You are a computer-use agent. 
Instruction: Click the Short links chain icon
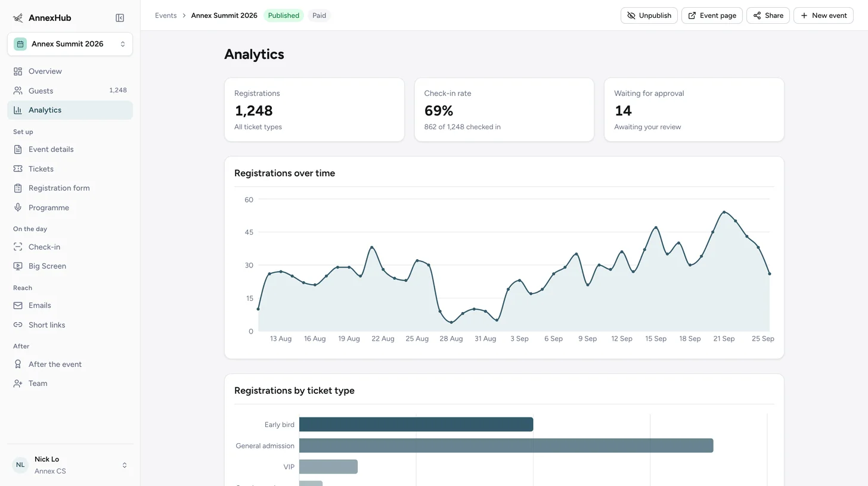pos(18,325)
